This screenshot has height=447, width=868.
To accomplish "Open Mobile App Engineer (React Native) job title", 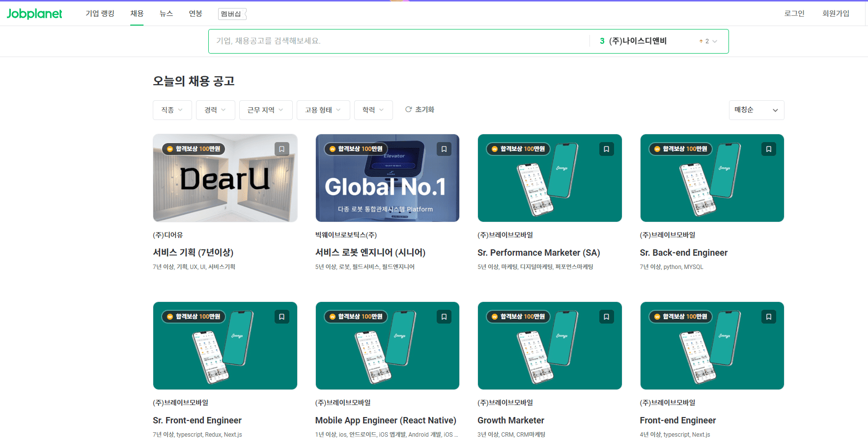I will [386, 420].
